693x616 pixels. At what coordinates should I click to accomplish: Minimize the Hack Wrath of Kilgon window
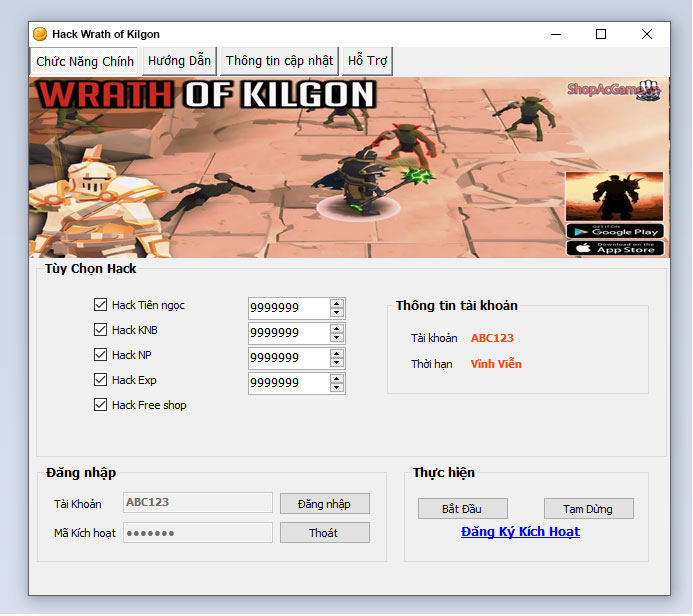(556, 34)
